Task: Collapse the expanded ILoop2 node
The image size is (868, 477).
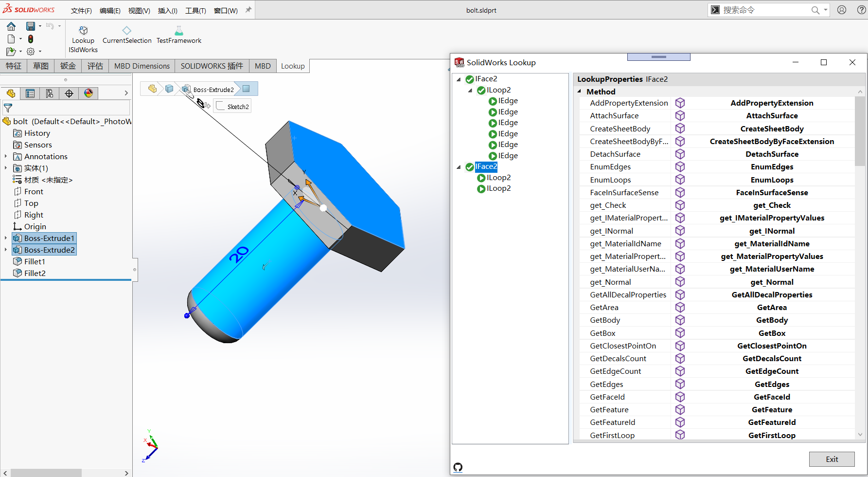Action: click(x=470, y=91)
